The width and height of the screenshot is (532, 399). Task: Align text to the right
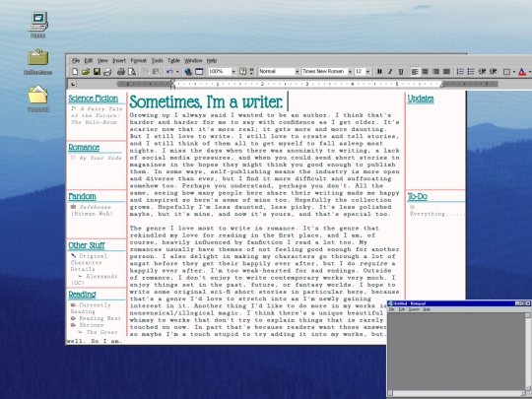[436, 72]
